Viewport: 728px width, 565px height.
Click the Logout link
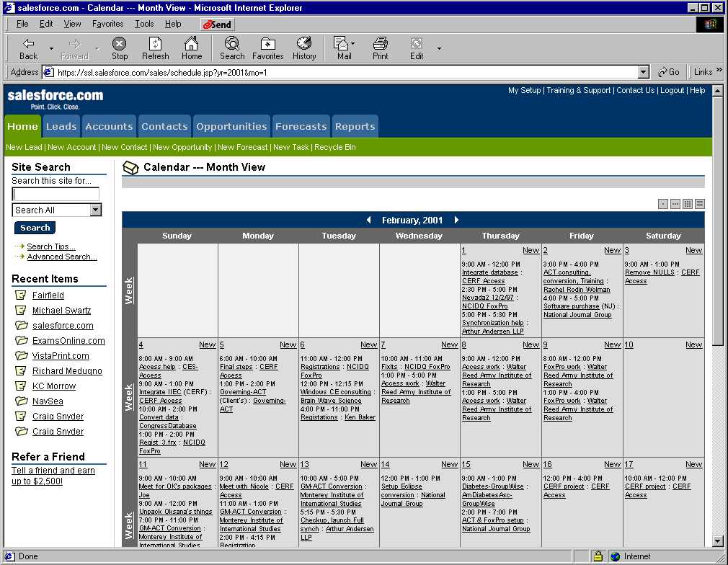[x=672, y=90]
